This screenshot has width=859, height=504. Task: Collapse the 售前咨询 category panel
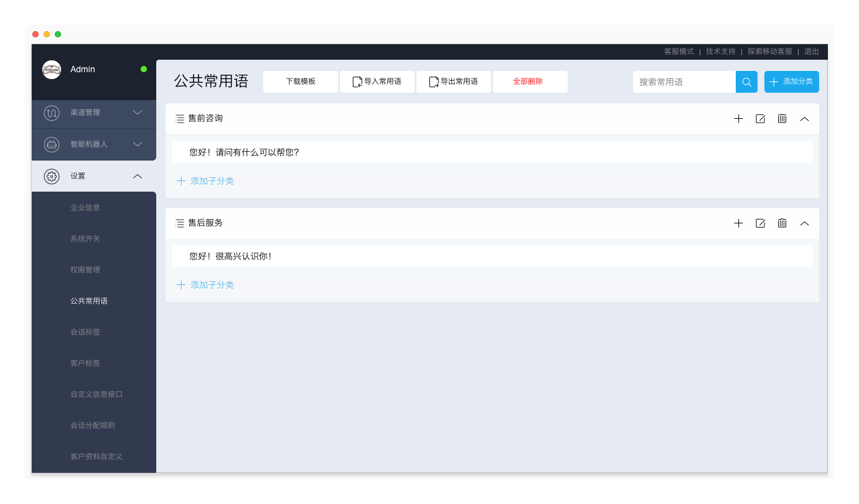(804, 119)
